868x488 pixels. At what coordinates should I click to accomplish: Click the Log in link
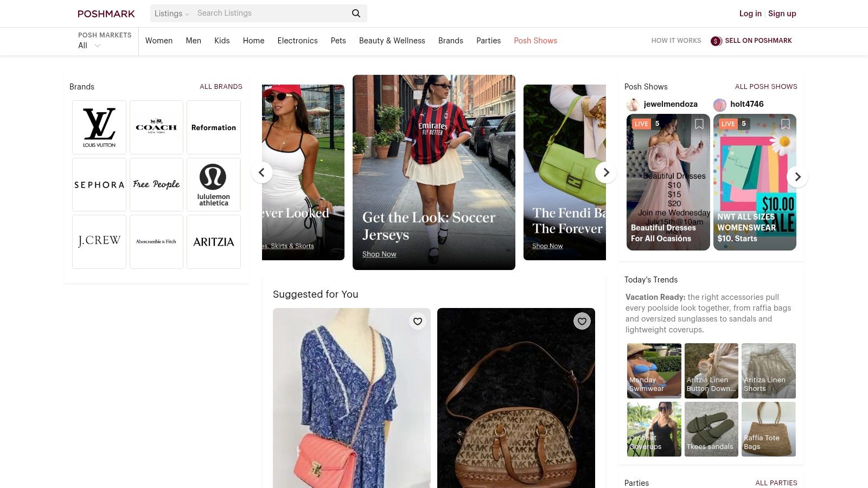[x=750, y=14]
